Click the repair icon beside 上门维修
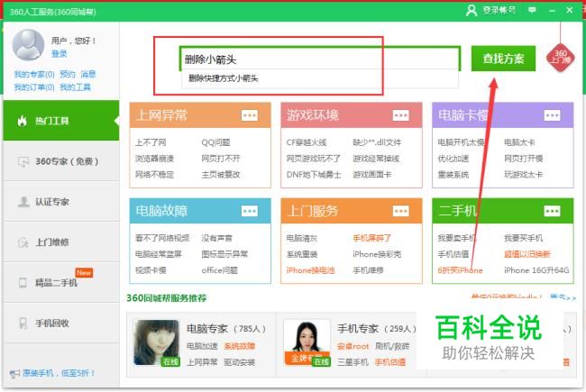This screenshot has height=392, width=586. pos(23,242)
